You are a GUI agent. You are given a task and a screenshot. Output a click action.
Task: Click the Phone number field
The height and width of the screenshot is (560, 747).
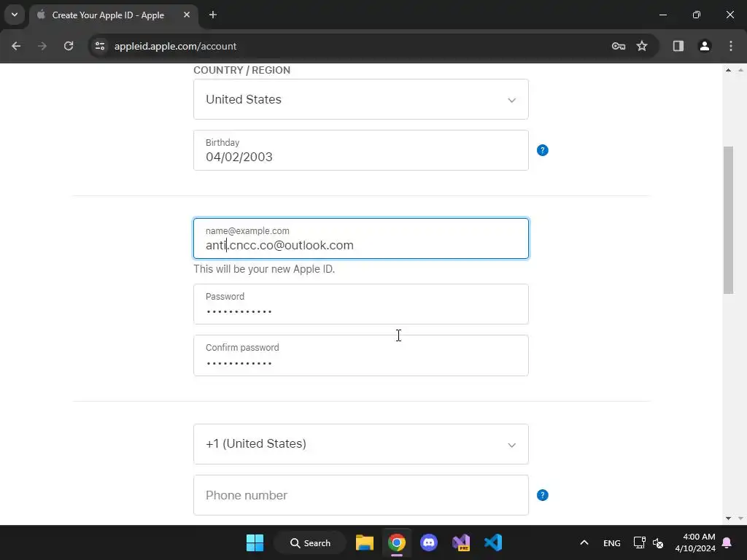[x=361, y=495]
